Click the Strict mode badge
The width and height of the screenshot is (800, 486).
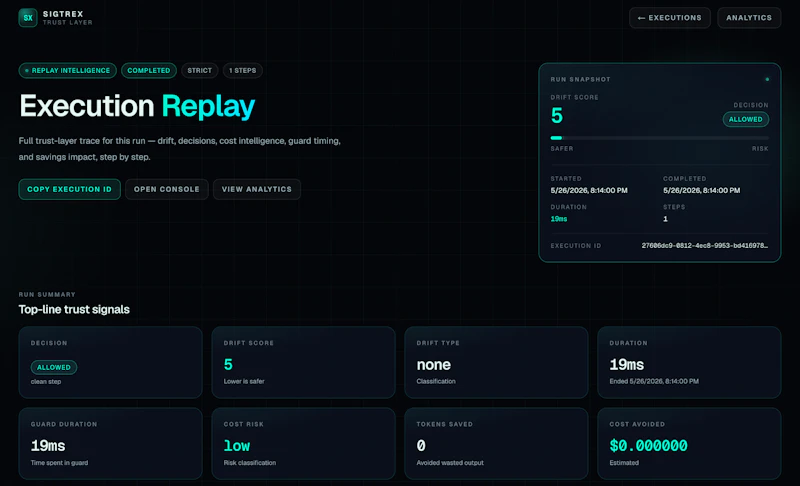[199, 70]
